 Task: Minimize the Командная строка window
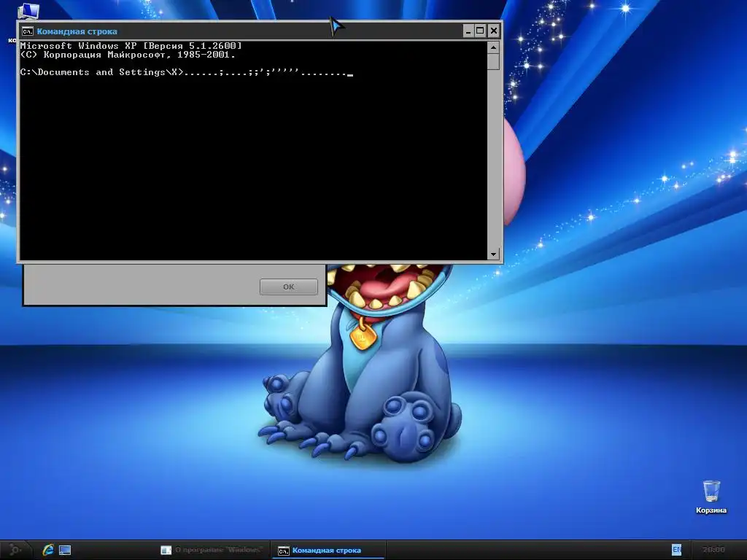coord(468,31)
